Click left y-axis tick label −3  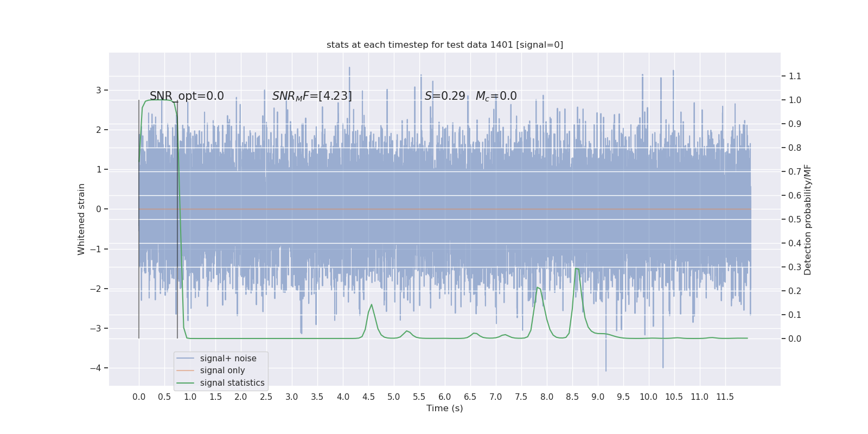[95, 328]
